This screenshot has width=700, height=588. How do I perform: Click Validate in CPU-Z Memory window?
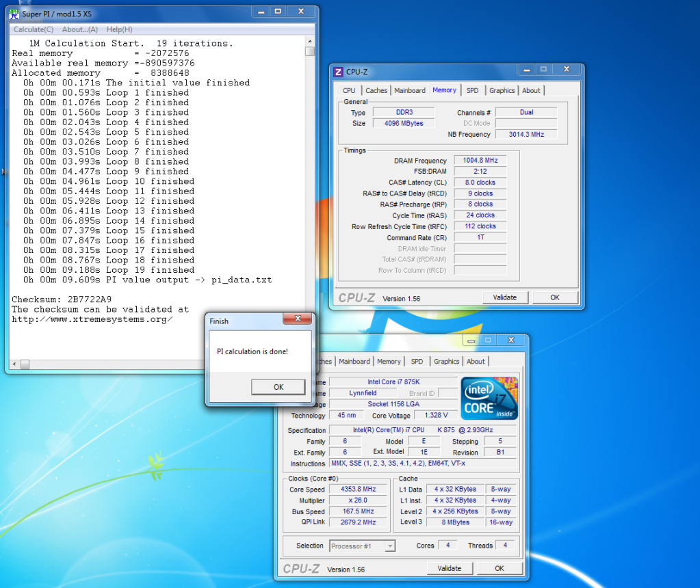(505, 297)
